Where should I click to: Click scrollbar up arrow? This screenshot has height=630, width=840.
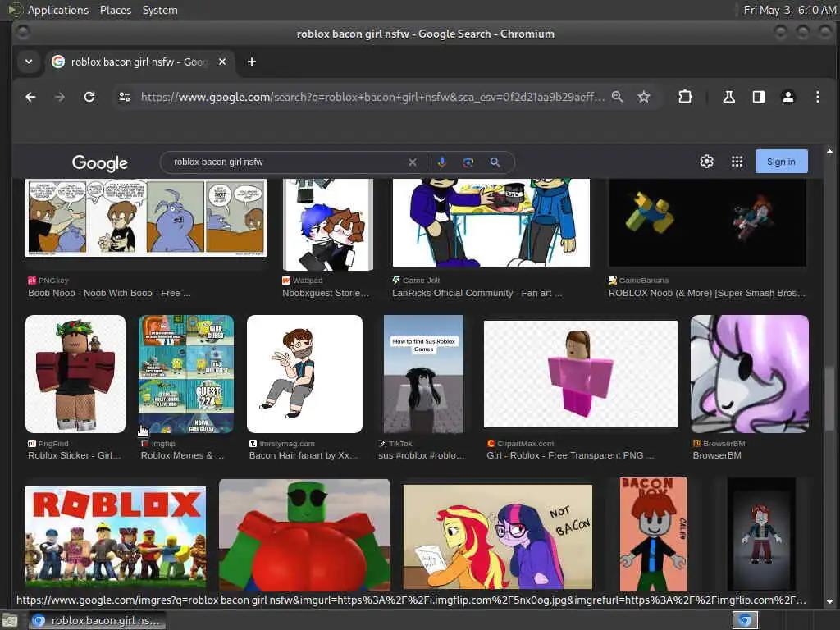829,151
